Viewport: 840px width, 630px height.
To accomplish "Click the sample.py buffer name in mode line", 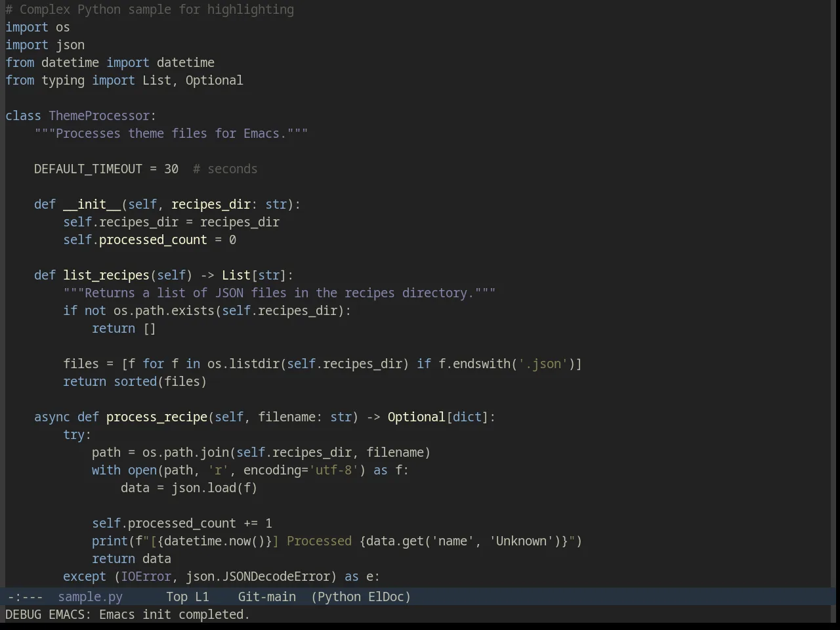I will click(90, 597).
